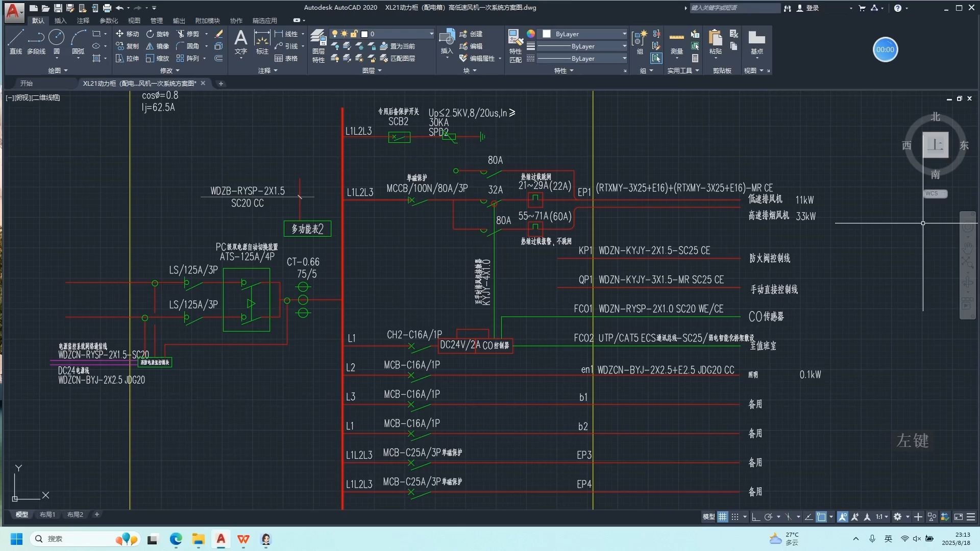Screen dimensions: 980x551
Task: Click the 插入 block insert icon
Action: (x=447, y=41)
